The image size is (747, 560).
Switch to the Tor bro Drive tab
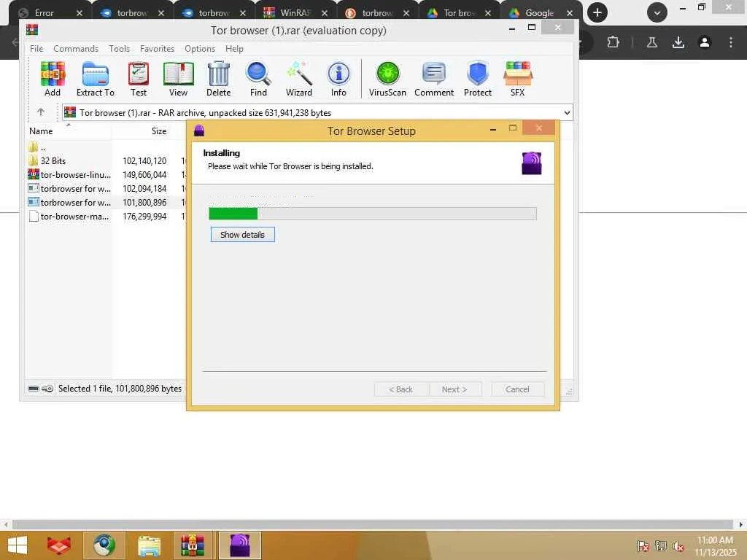(459, 13)
